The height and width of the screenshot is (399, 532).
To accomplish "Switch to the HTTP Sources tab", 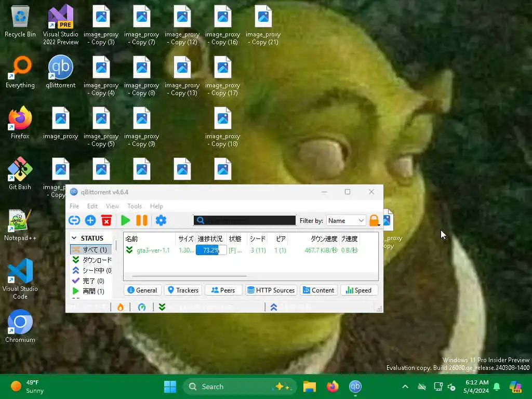I will click(x=271, y=290).
